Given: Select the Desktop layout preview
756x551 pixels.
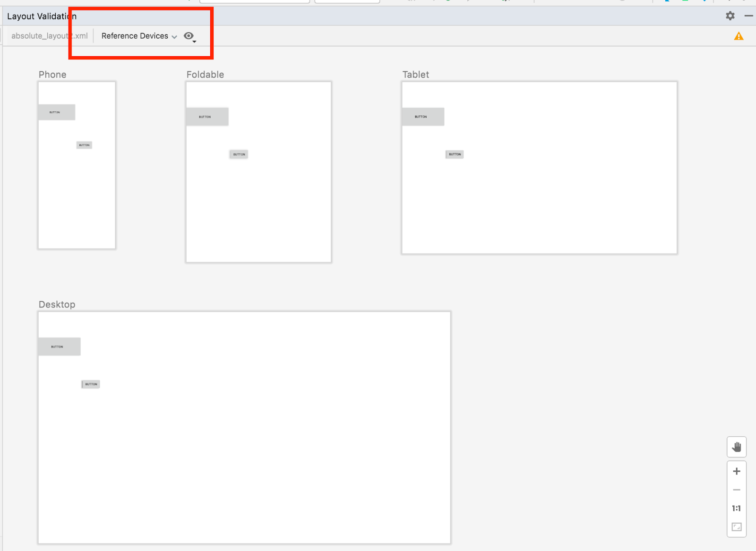Looking at the screenshot, I should point(244,449).
